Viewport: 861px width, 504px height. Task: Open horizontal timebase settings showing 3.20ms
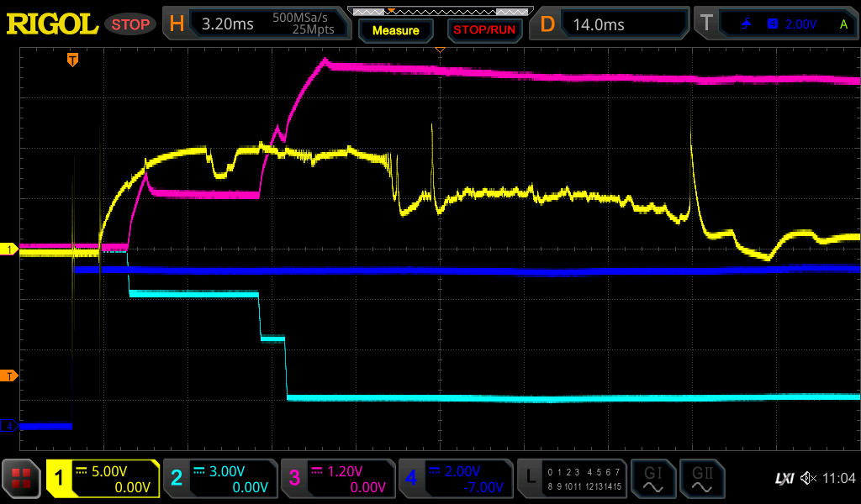(256, 24)
